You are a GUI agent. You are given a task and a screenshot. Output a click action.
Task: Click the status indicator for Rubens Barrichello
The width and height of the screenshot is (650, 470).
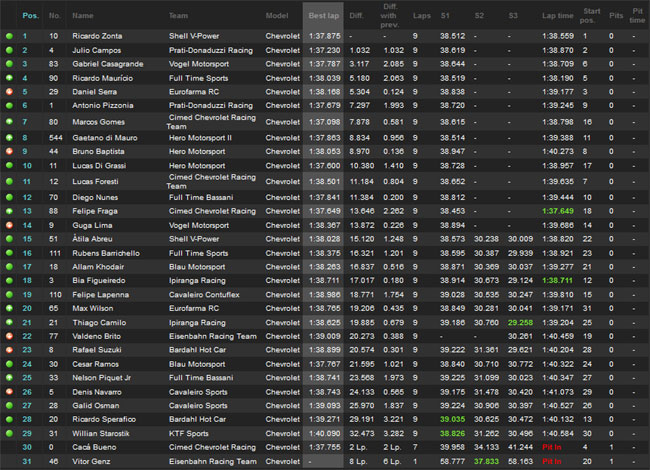pos(9,253)
